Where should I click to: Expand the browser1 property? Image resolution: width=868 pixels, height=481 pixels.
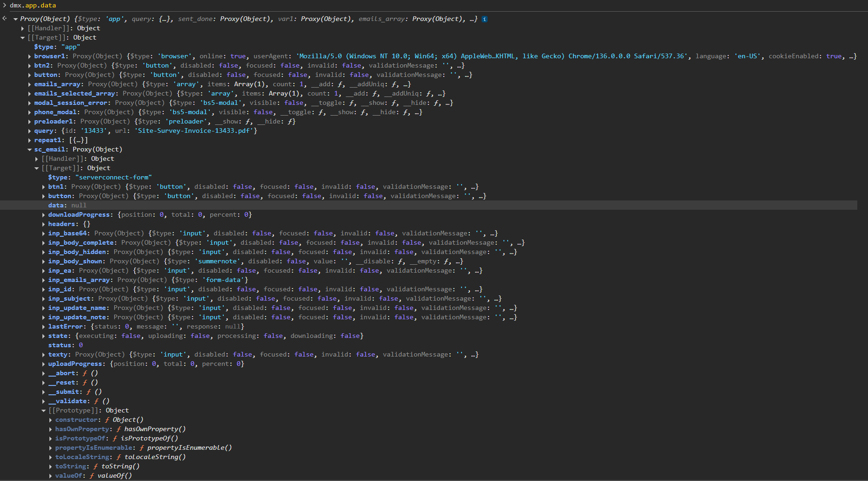point(29,56)
